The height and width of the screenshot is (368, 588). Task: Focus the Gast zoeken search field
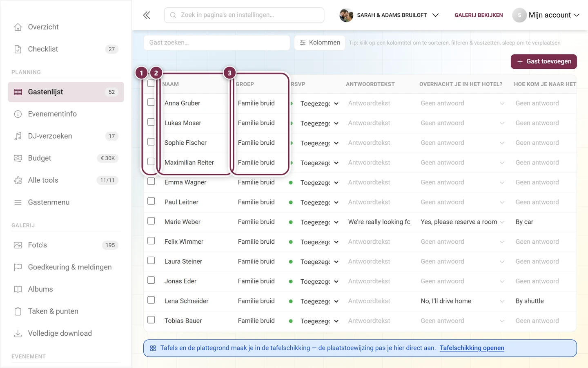click(217, 43)
